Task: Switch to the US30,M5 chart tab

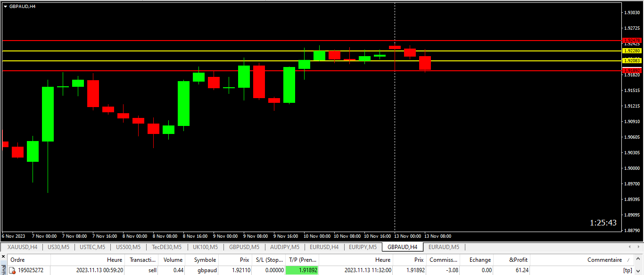Action: (58, 247)
